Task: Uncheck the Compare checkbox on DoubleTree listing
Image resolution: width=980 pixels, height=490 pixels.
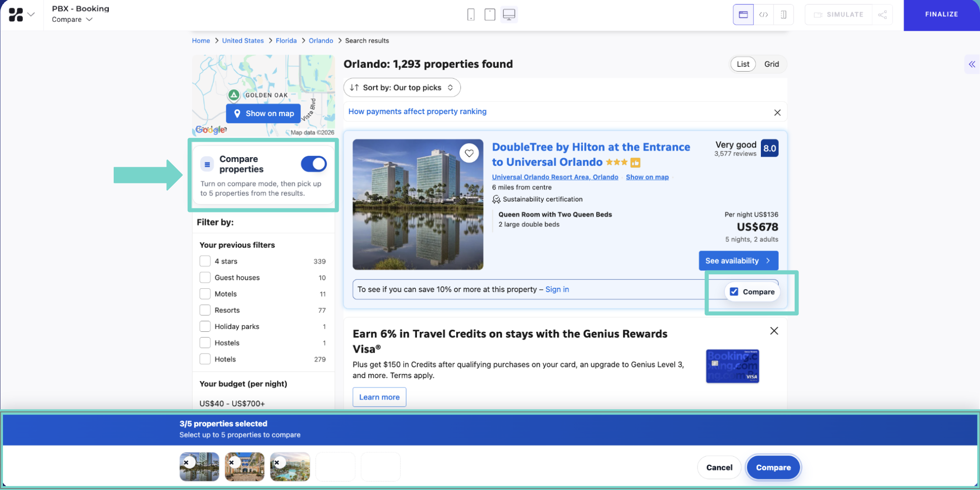Action: (734, 291)
